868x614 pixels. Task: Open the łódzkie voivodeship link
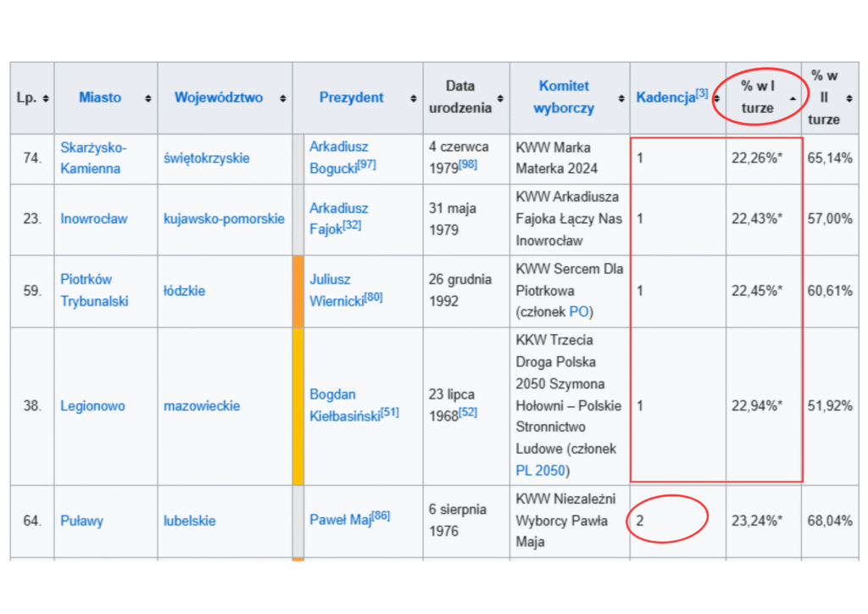coord(184,291)
